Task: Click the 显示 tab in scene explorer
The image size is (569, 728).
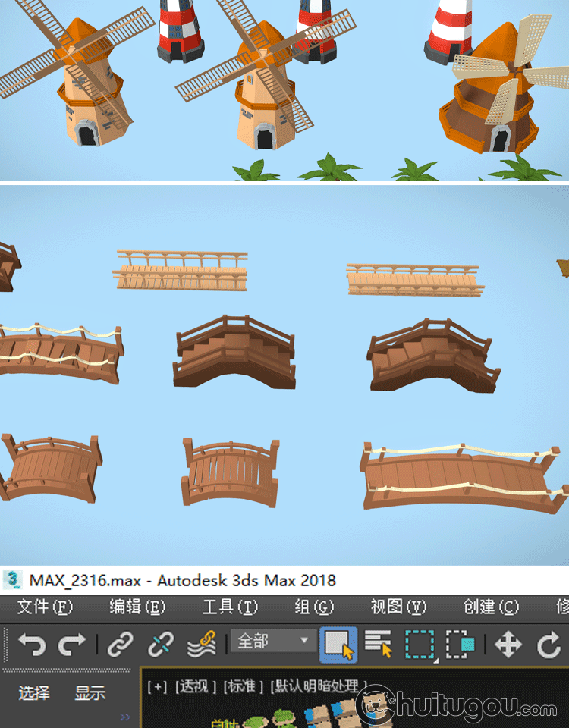Action: pyautogui.click(x=90, y=692)
